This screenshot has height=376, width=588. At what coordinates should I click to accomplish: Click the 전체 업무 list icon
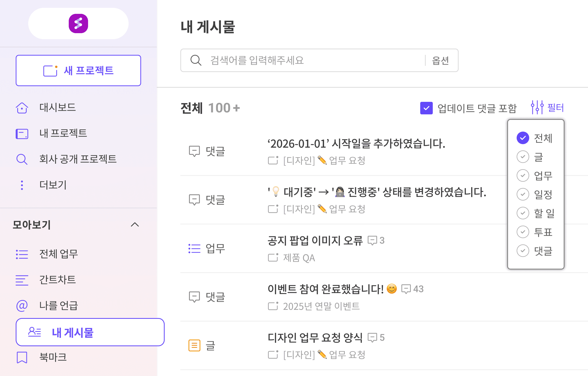22,254
